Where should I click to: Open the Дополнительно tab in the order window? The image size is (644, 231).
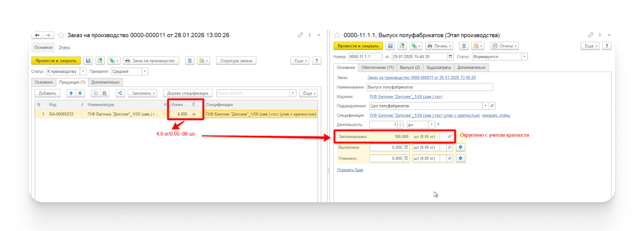point(105,82)
